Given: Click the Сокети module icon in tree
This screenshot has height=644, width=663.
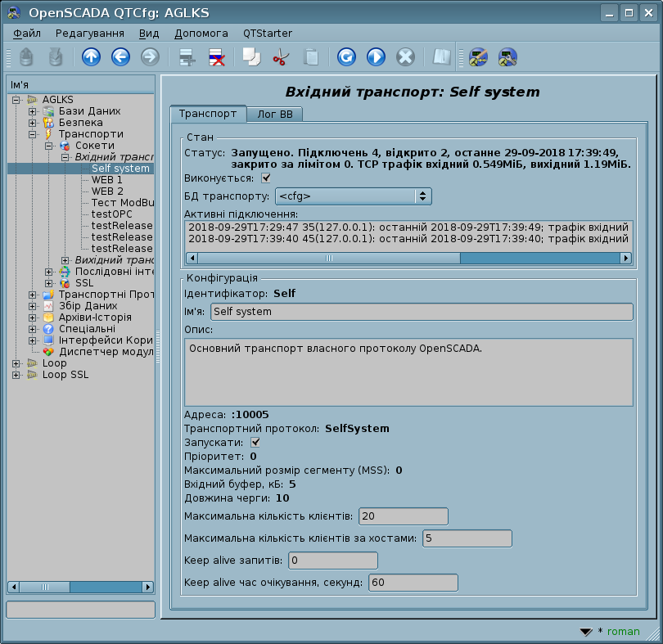Looking at the screenshot, I should point(65,146).
